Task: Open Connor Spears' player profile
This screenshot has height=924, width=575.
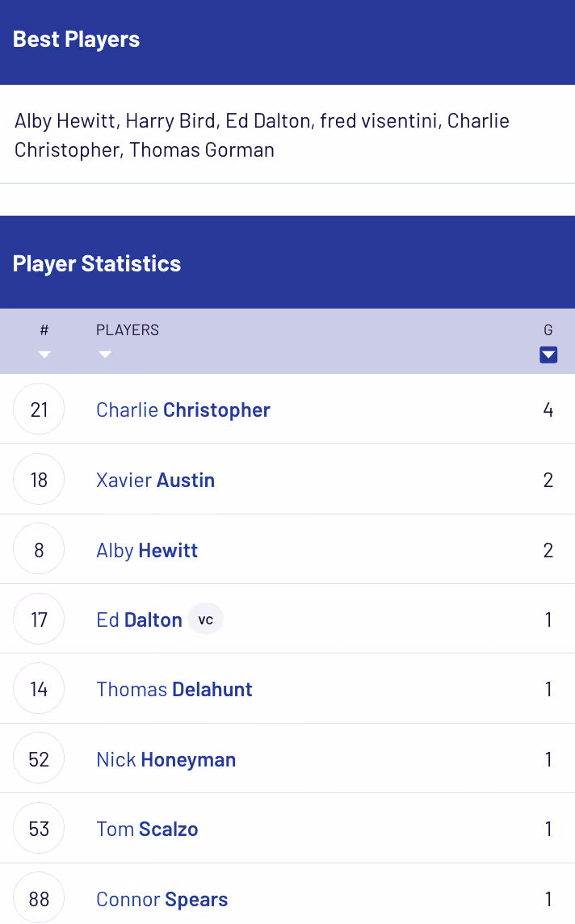Action: 162,899
